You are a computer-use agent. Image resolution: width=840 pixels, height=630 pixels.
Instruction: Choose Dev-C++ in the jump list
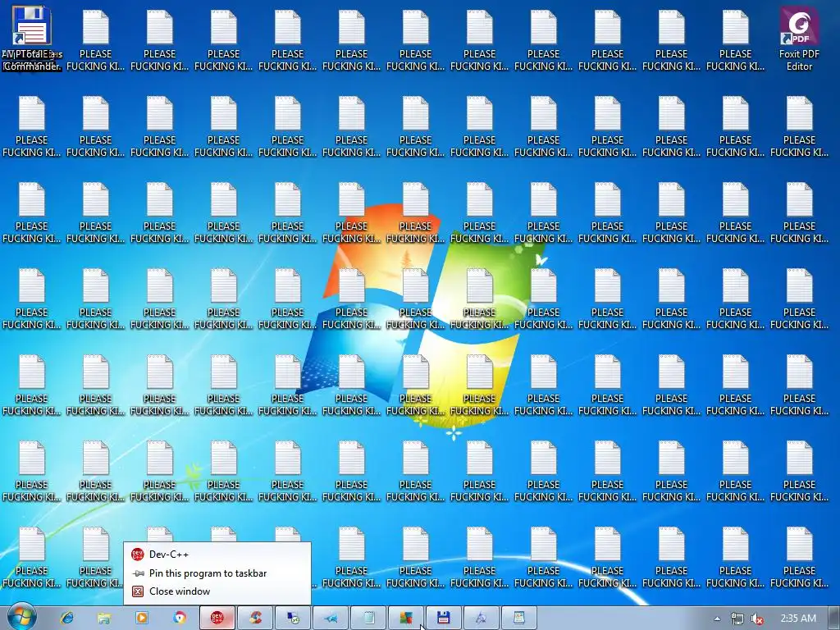[217, 554]
